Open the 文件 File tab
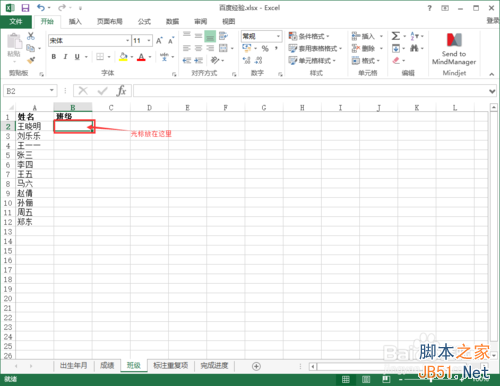The width and height of the screenshot is (500, 386). click(16, 22)
